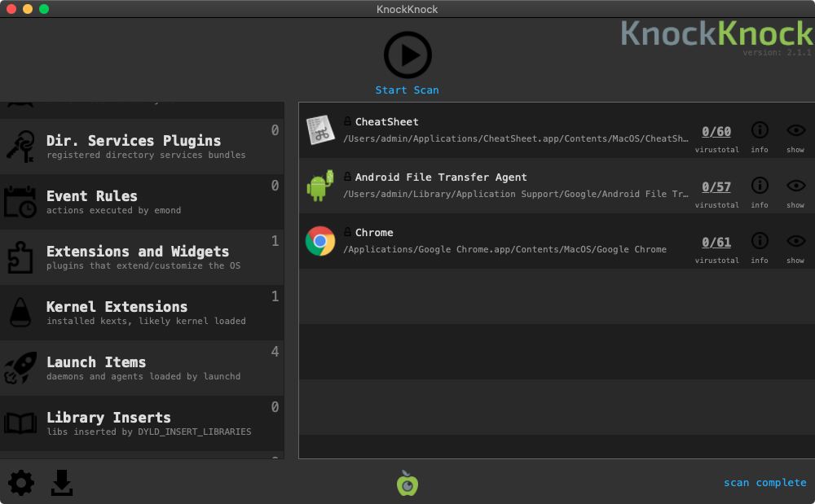Click the Chrome application icon
Image resolution: width=815 pixels, height=504 pixels.
click(320, 242)
